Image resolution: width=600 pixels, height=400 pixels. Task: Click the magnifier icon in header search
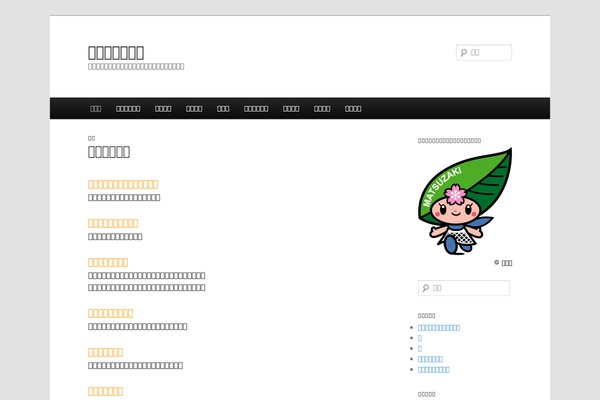coord(464,52)
